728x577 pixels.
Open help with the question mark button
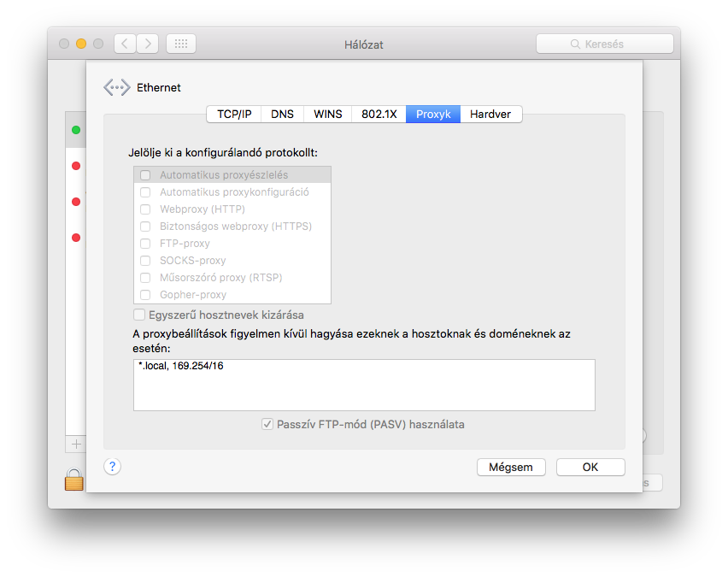point(112,467)
